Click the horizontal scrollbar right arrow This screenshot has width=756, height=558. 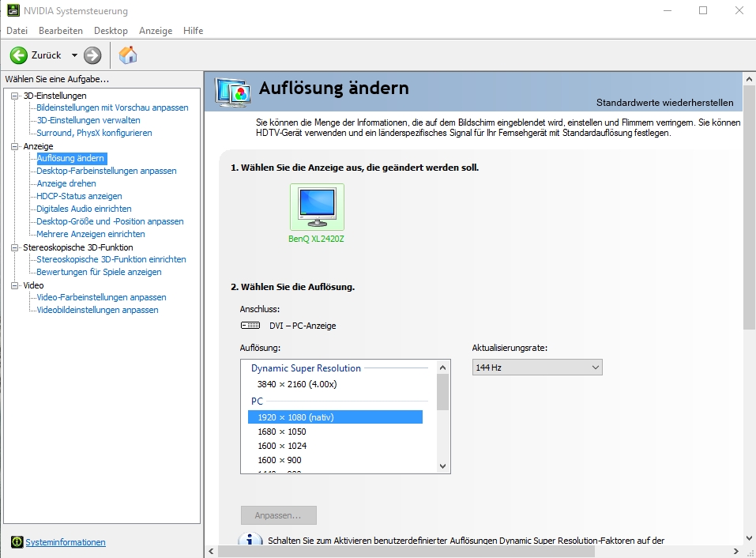[735, 551]
